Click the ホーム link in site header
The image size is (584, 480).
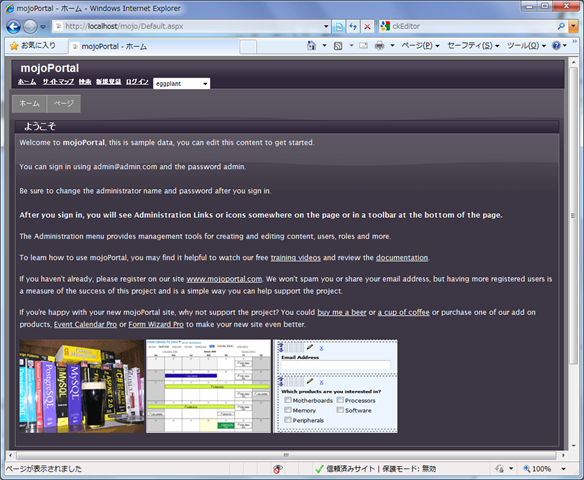coord(27,82)
